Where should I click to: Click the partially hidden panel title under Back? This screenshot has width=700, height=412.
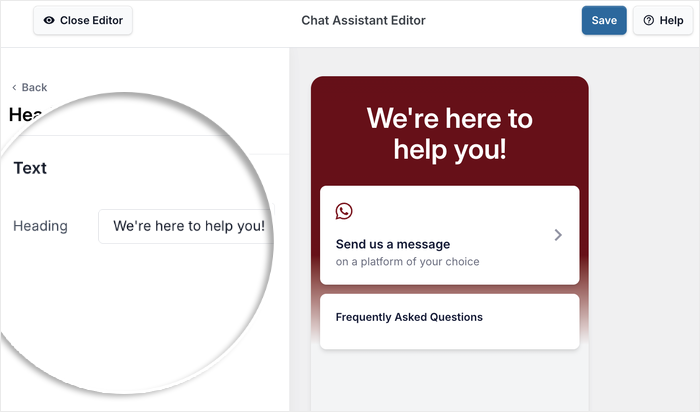22,115
